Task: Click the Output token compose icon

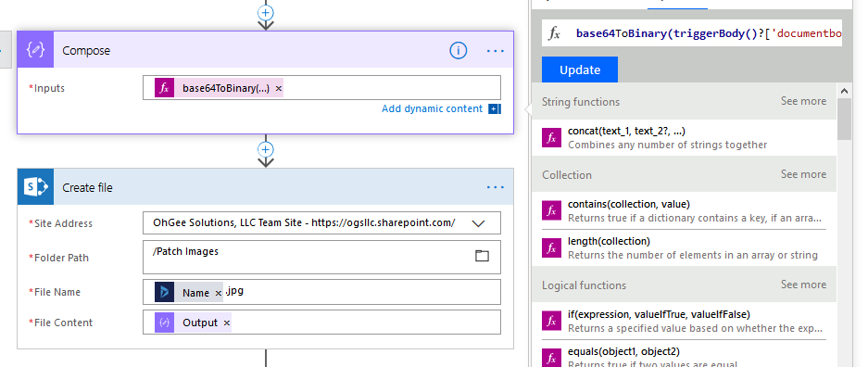Action: coord(164,323)
